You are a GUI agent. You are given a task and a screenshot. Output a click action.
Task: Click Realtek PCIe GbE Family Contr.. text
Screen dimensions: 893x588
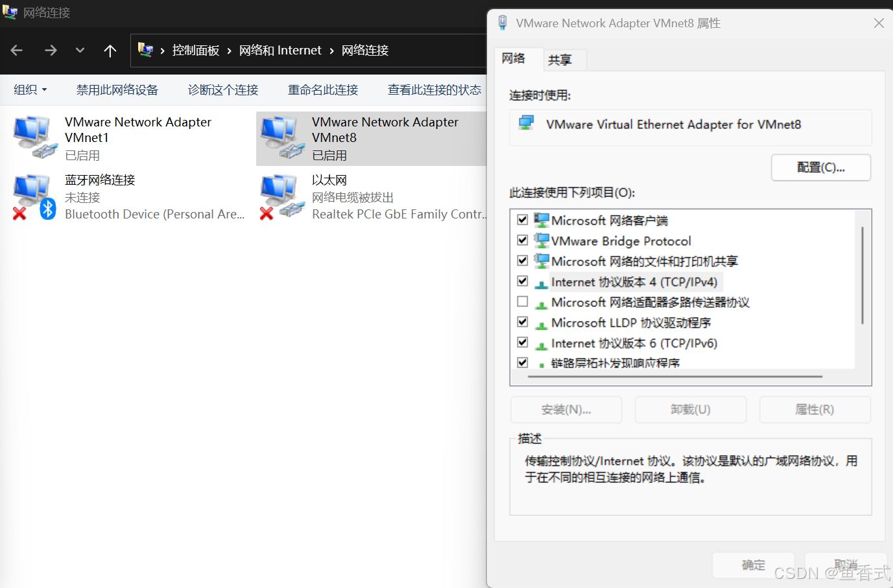(x=399, y=215)
